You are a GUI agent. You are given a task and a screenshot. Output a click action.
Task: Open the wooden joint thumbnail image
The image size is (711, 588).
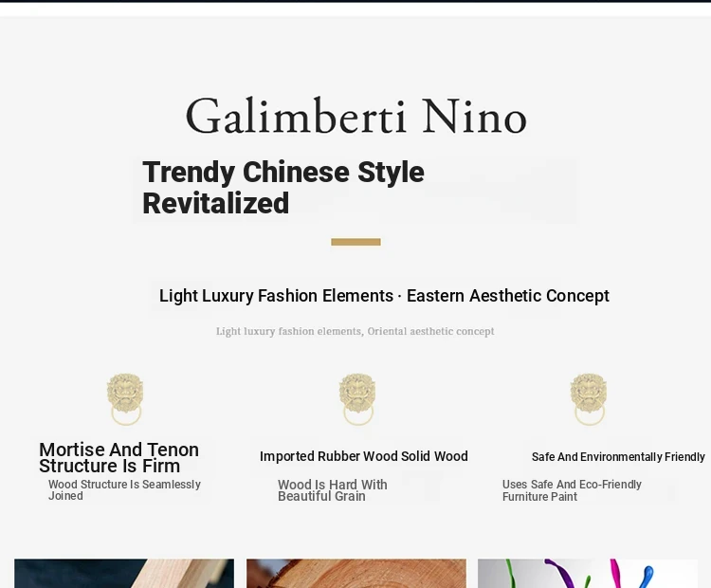tap(124, 574)
